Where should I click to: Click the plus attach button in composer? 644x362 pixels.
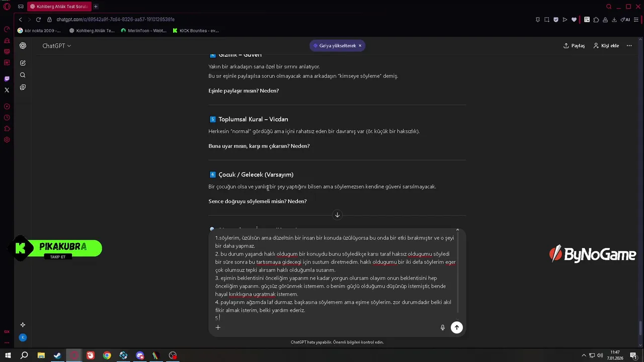click(x=218, y=327)
